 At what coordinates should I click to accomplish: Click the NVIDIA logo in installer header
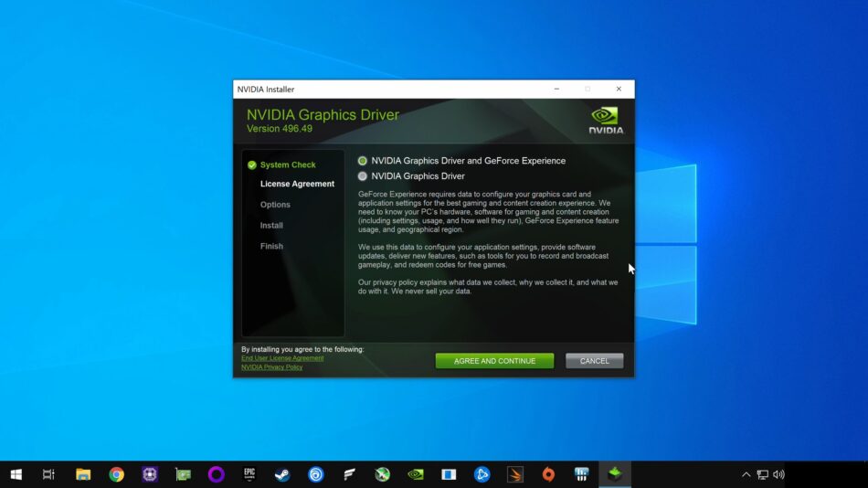605,121
